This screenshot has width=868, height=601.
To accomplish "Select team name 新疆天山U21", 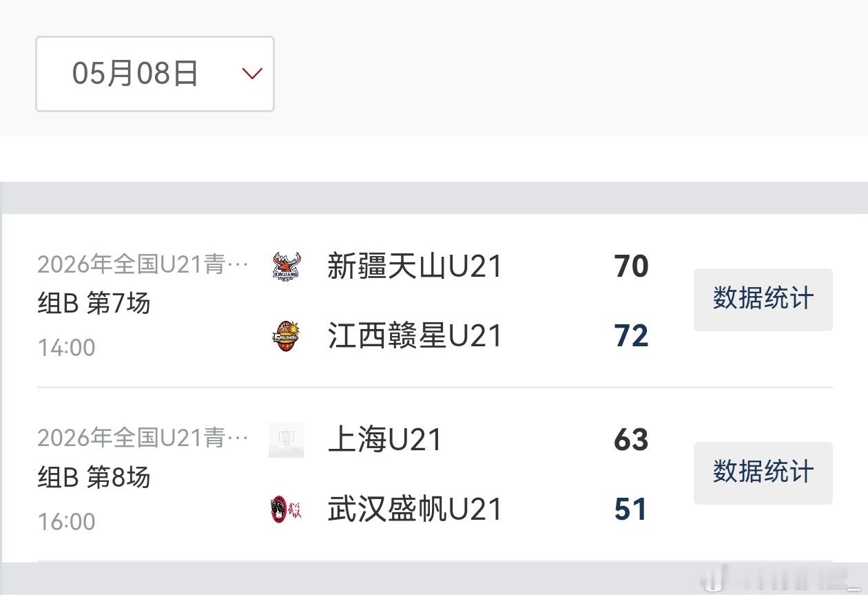I will (415, 266).
